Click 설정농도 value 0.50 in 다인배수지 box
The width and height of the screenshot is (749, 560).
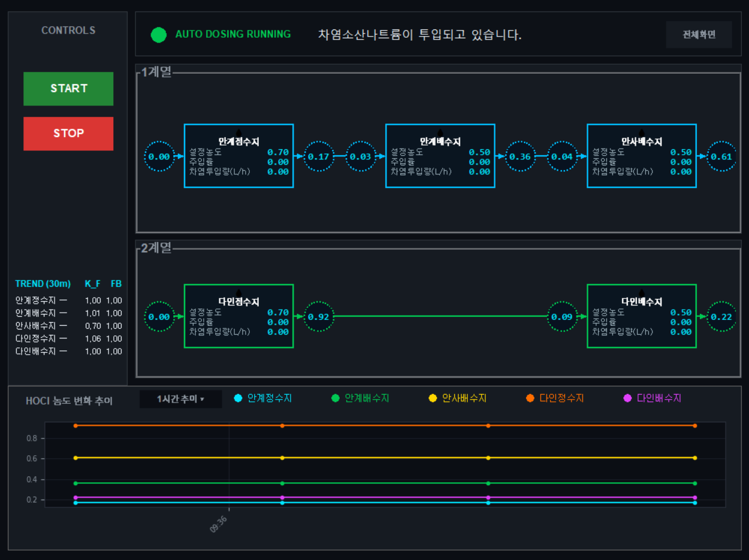681,312
